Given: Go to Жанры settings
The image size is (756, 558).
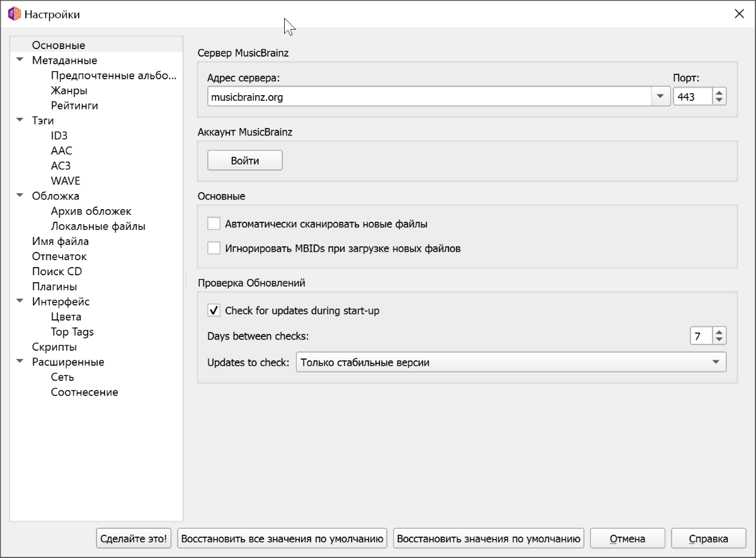Looking at the screenshot, I should 69,91.
